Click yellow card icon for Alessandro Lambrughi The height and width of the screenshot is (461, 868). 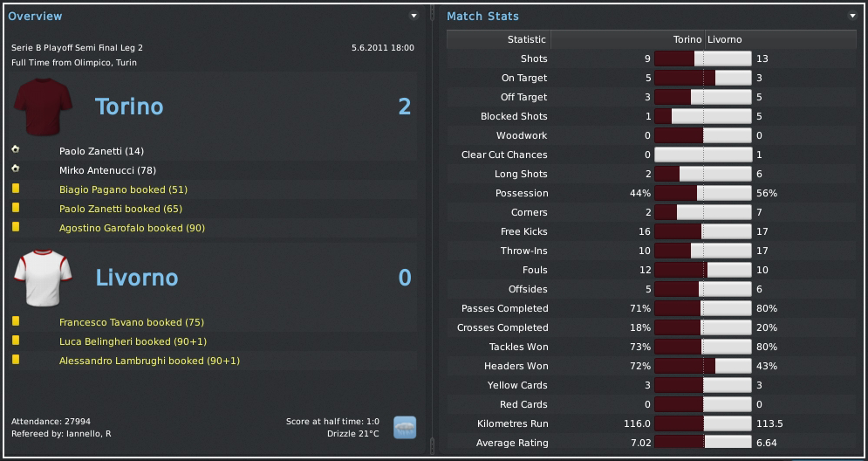point(16,360)
